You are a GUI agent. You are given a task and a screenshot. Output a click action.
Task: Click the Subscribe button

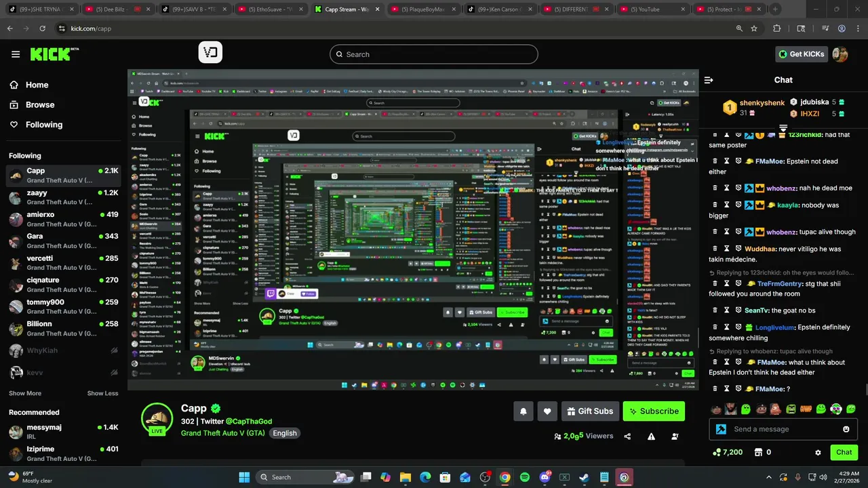(654, 411)
